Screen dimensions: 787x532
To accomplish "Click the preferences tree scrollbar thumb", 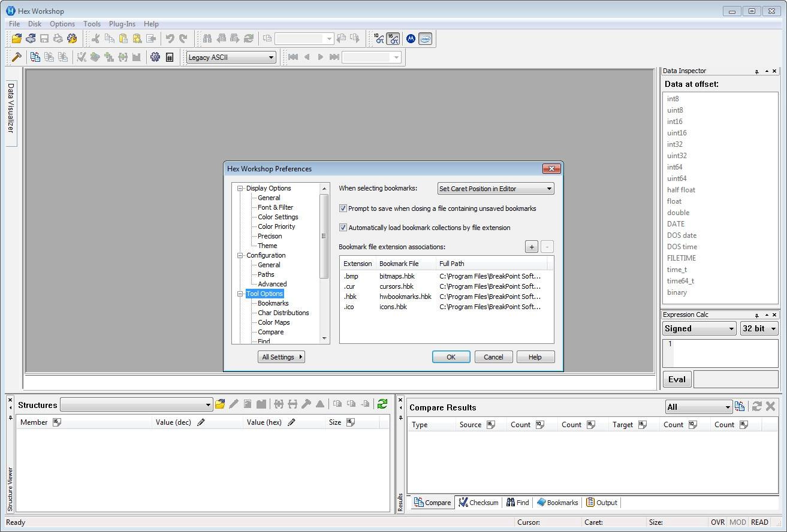I will tap(324, 236).
